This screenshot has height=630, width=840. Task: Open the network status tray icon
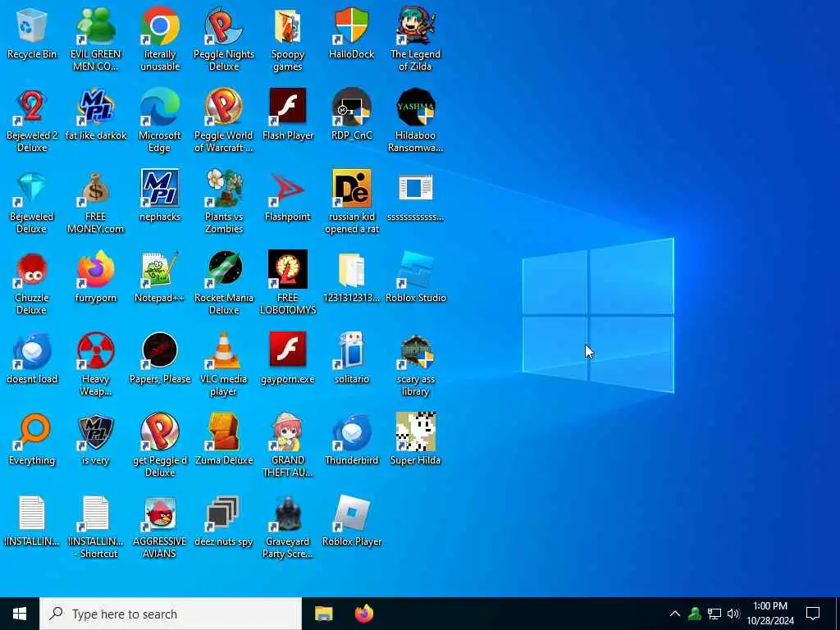tap(714, 614)
